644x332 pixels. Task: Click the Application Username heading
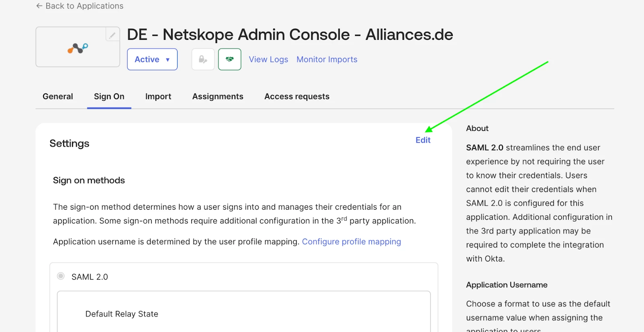click(x=507, y=285)
